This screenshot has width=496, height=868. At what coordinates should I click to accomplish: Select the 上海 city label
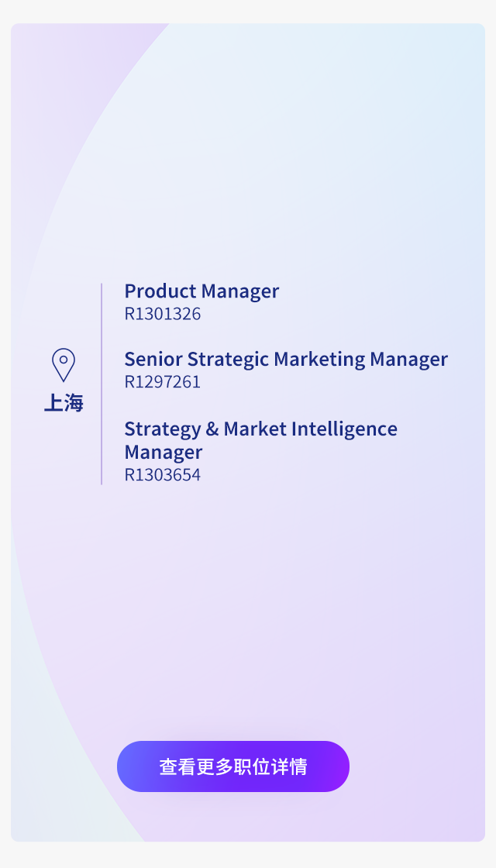tap(63, 403)
